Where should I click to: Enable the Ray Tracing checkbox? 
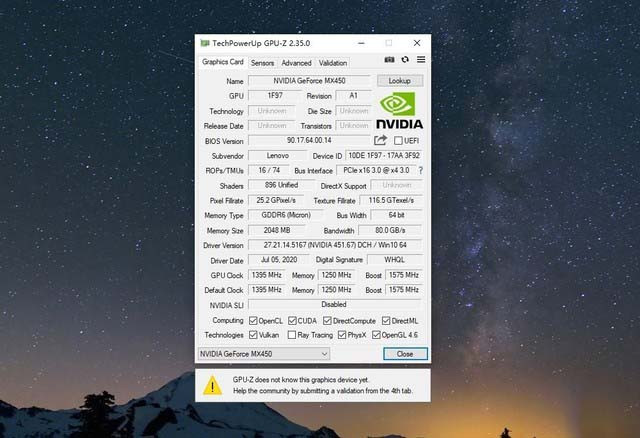292,335
